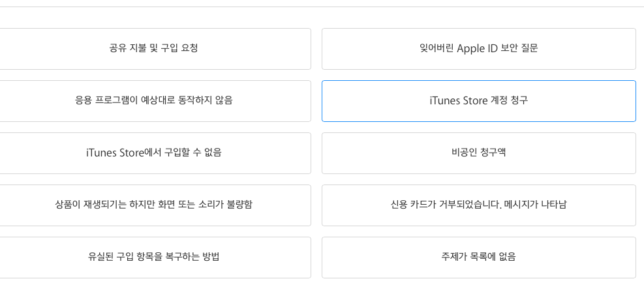Select 잊어버린 Apple ID 보안 질문 topic
The image size is (644, 296).
(478, 48)
